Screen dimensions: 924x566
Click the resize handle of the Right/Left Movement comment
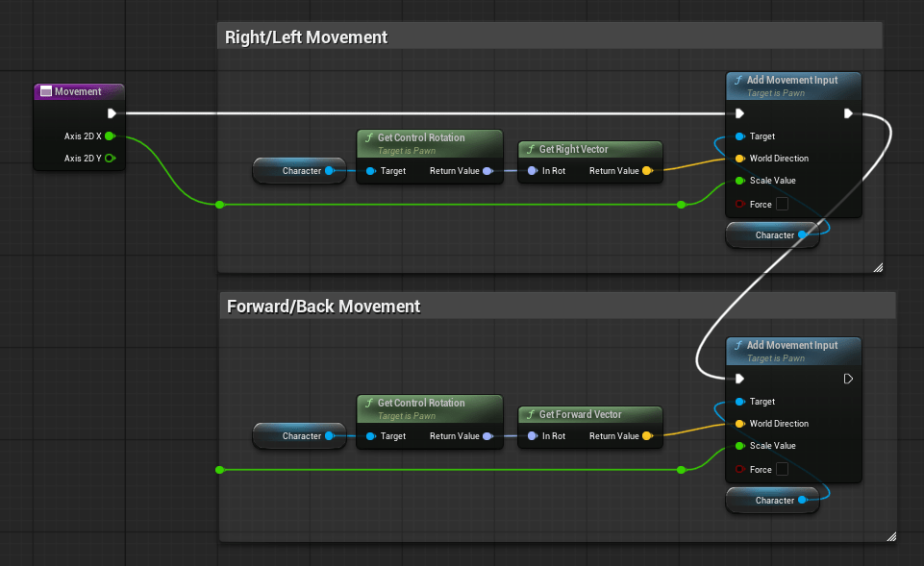[877, 268]
